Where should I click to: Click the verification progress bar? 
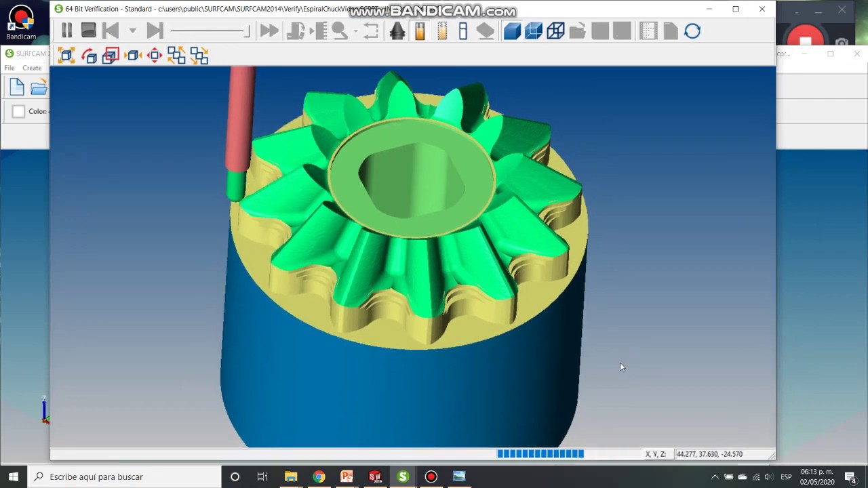point(540,454)
